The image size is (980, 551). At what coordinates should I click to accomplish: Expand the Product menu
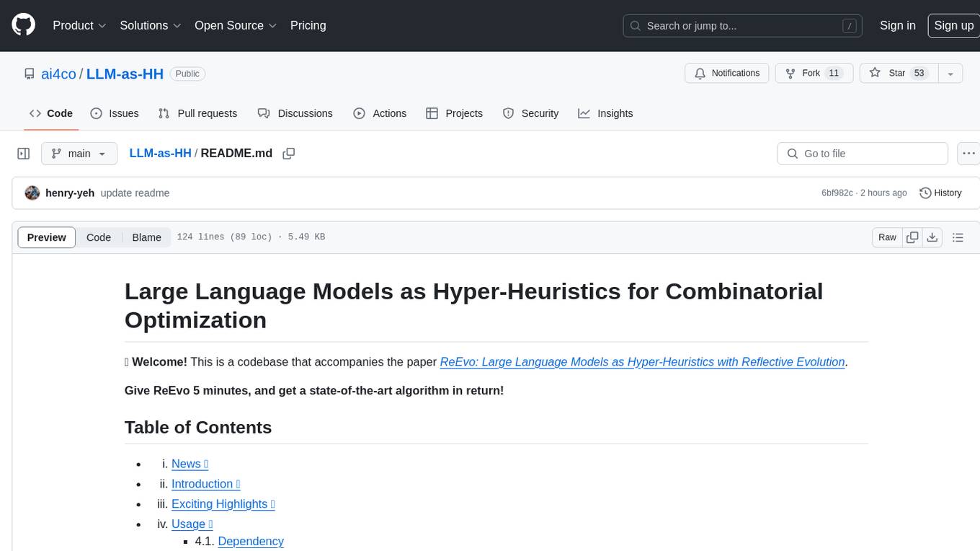[x=79, y=25]
